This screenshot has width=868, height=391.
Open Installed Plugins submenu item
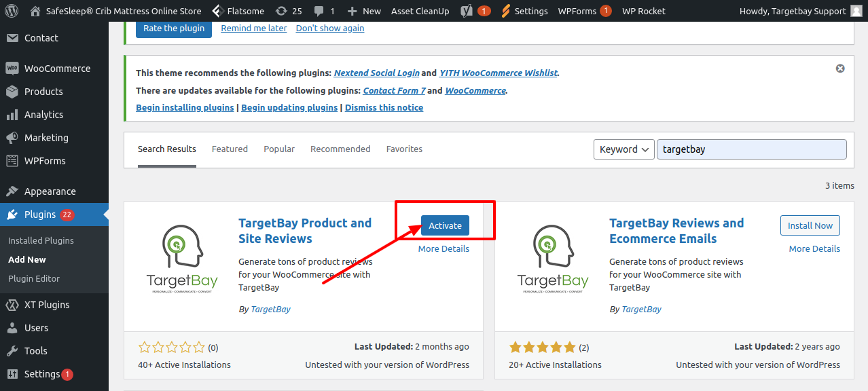(x=41, y=241)
